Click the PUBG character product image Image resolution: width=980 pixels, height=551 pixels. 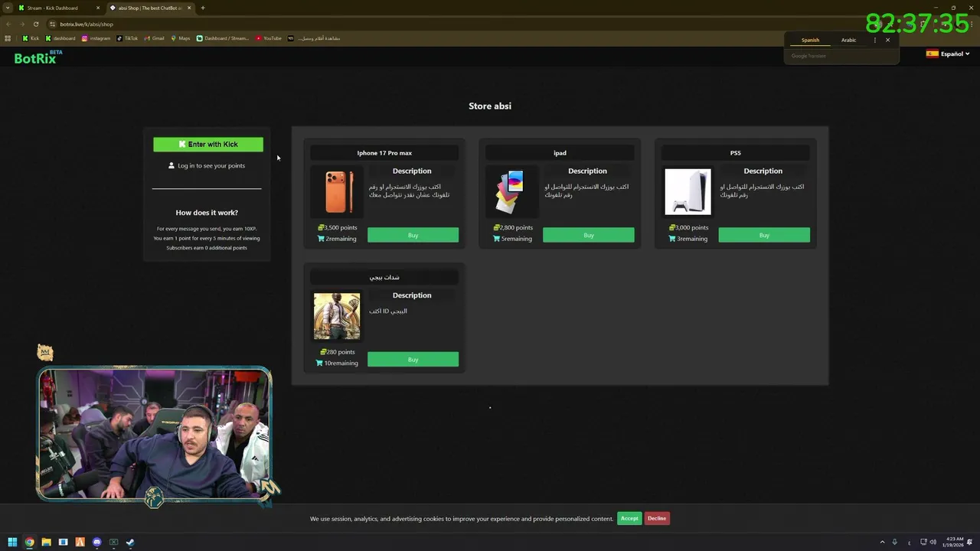337,315
